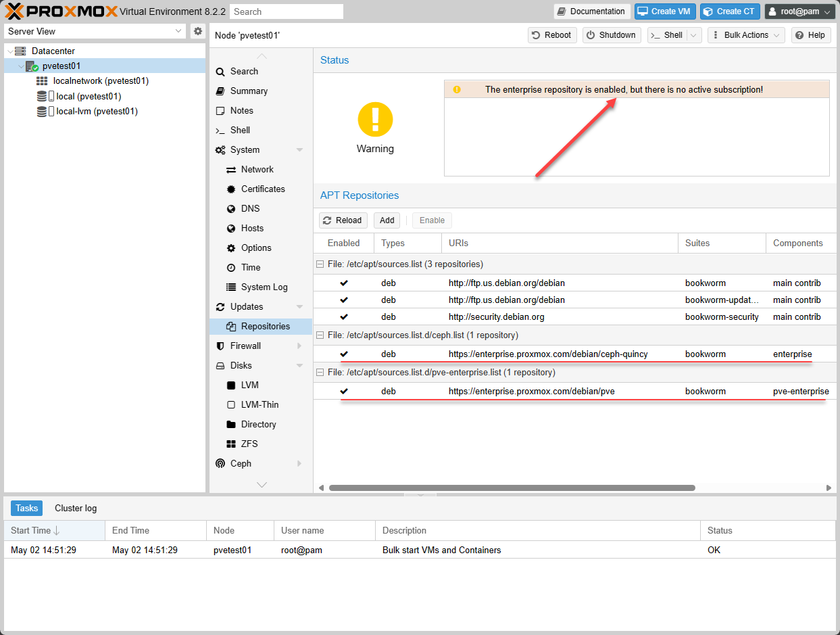The image size is (840, 635).
Task: Click the local (pvetest01) storage icon
Action: tap(45, 96)
